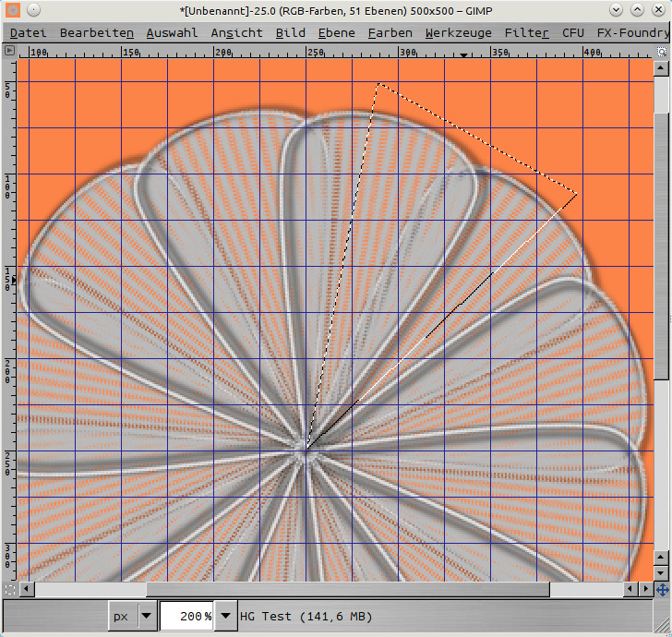Click the zoom-on-resize icon at top right
Image resolution: width=672 pixels, height=637 pixels.
(662, 52)
